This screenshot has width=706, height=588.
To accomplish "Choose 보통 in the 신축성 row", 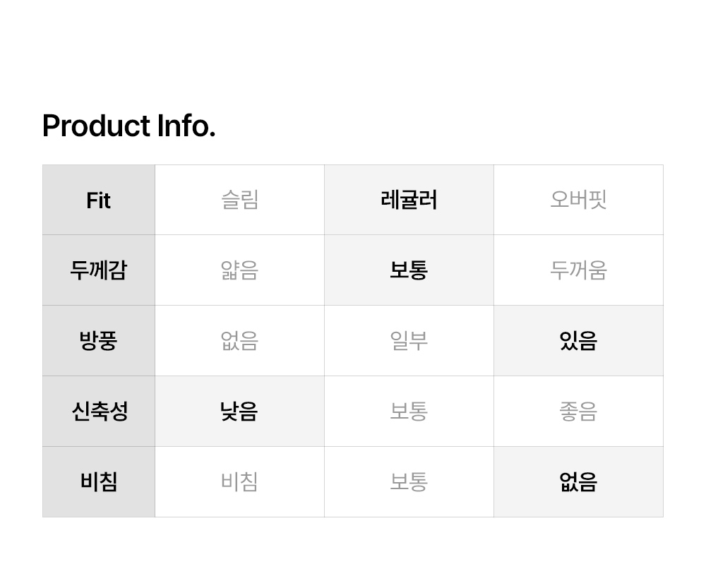I will click(409, 412).
